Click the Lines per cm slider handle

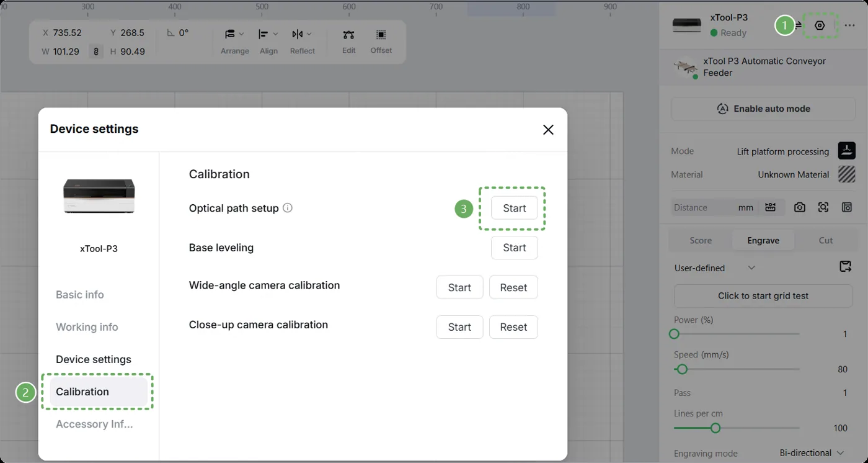click(715, 428)
